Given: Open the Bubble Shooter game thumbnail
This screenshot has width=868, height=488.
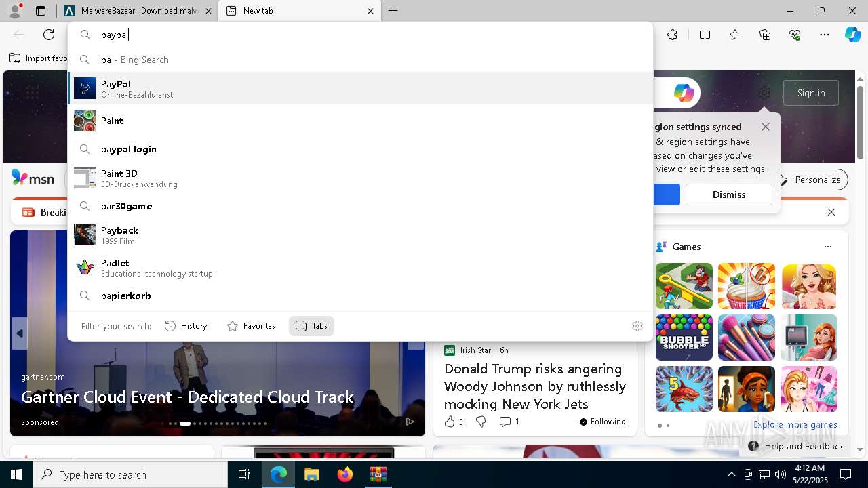Looking at the screenshot, I should (x=684, y=338).
